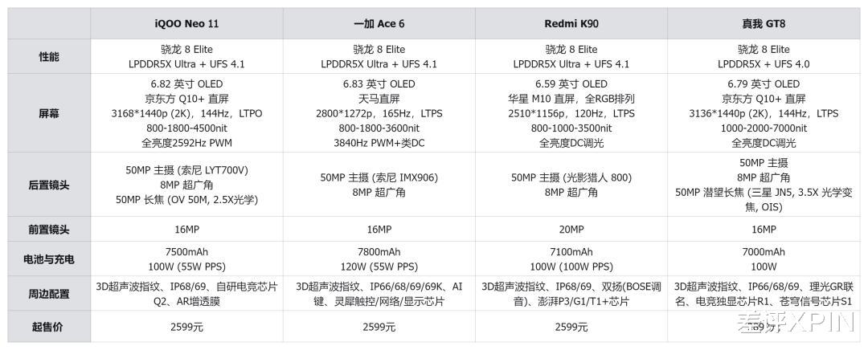Select the 7100mAh 100W PPS battery cell

pyautogui.click(x=571, y=258)
